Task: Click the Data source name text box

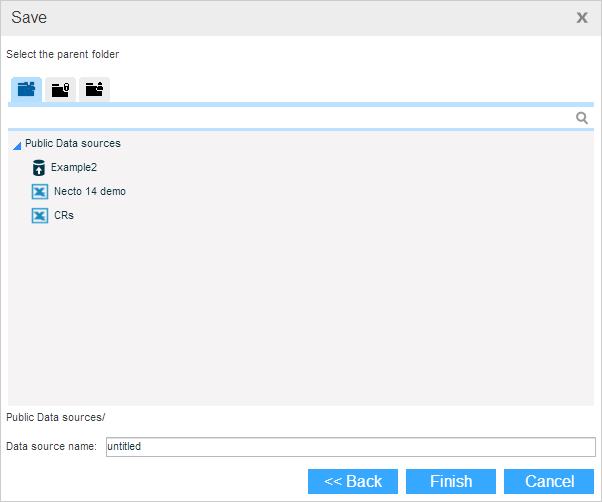Action: tap(349, 446)
